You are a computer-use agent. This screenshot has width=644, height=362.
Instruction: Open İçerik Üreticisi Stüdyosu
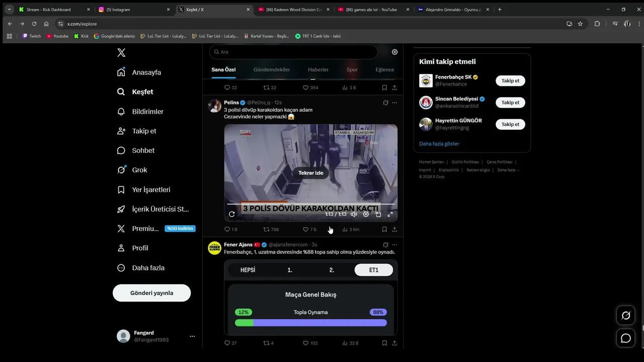pos(153,209)
